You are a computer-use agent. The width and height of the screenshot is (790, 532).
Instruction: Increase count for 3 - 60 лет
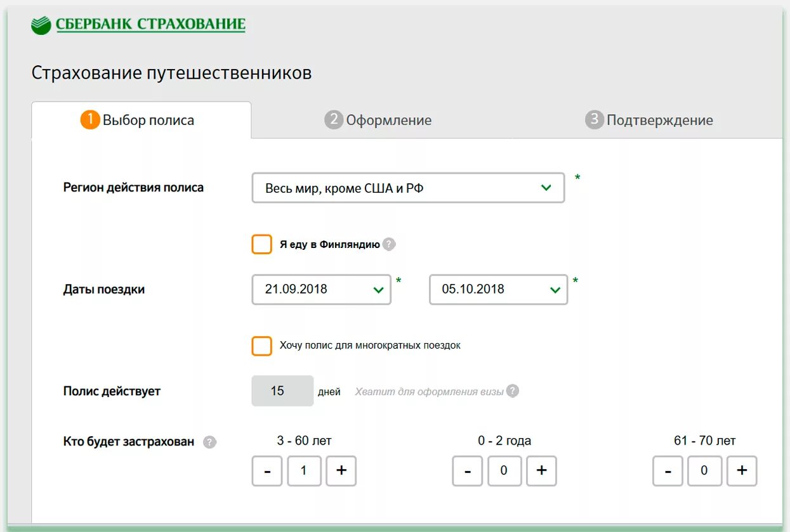click(341, 471)
